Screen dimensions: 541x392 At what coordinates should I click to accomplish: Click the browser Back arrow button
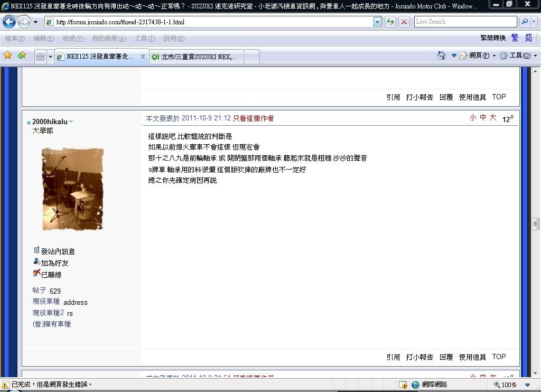10,22
